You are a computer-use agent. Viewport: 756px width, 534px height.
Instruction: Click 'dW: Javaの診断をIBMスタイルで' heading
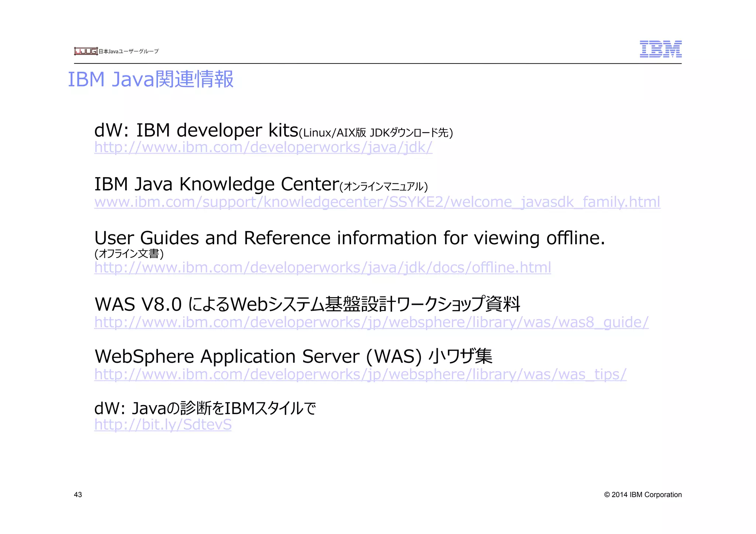coord(205,409)
